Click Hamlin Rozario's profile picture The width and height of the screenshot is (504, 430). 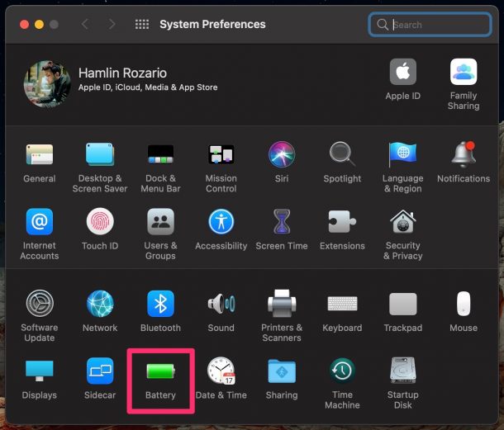[x=47, y=83]
